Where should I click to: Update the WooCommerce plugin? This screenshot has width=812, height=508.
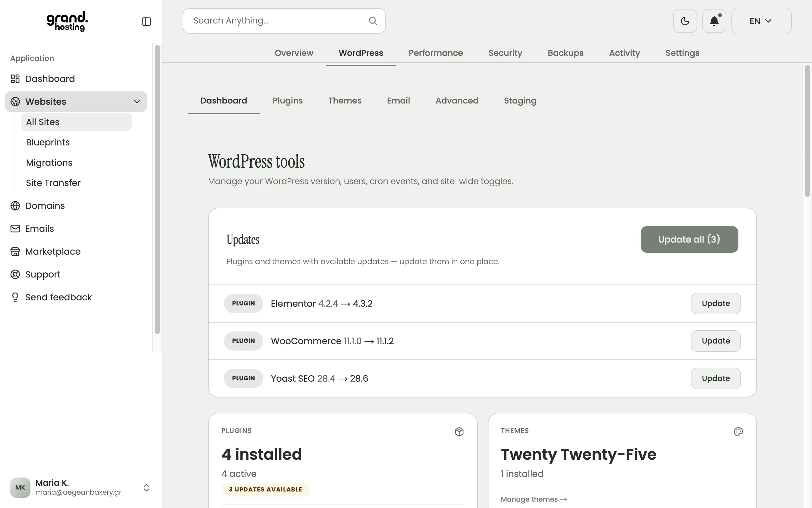(x=715, y=341)
